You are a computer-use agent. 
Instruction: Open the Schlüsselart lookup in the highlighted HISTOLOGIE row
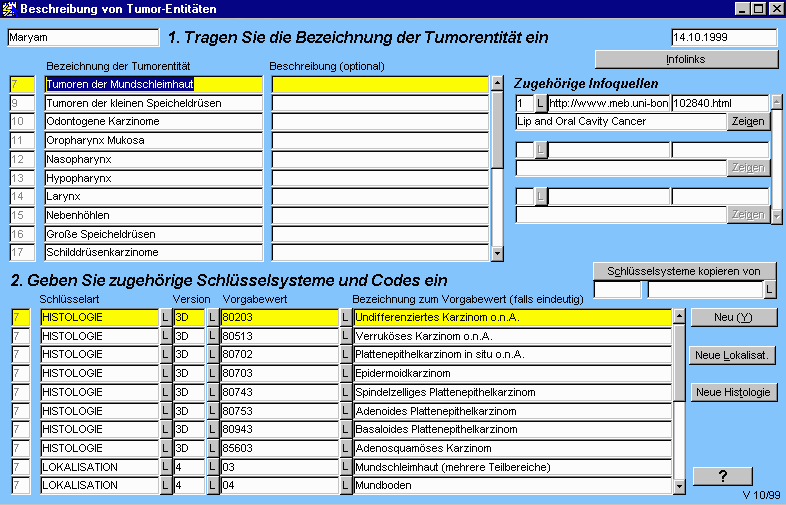click(x=166, y=317)
